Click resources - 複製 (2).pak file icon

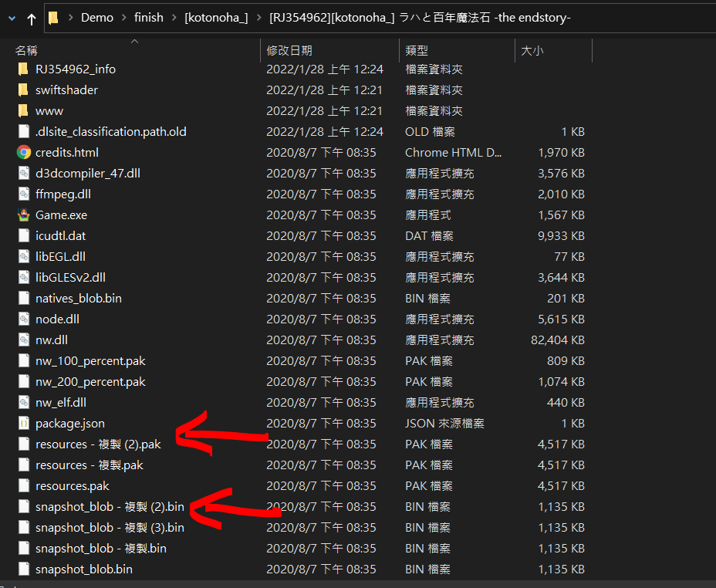coord(24,444)
